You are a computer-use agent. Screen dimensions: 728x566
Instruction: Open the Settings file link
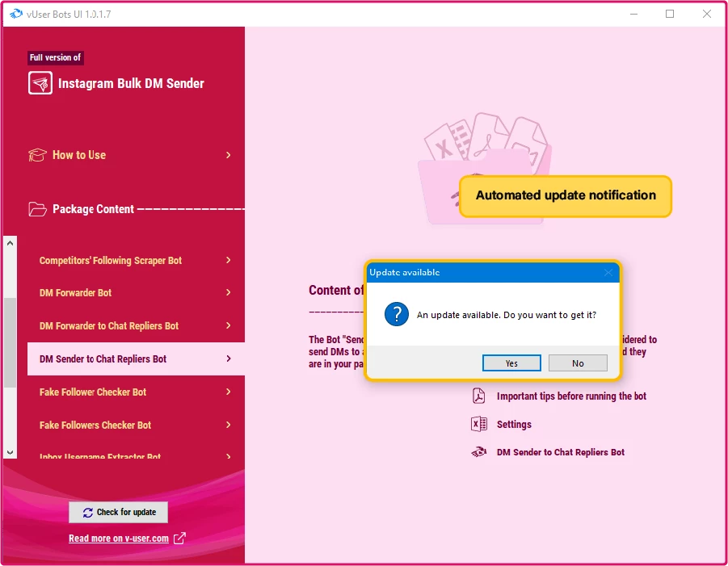coord(514,425)
